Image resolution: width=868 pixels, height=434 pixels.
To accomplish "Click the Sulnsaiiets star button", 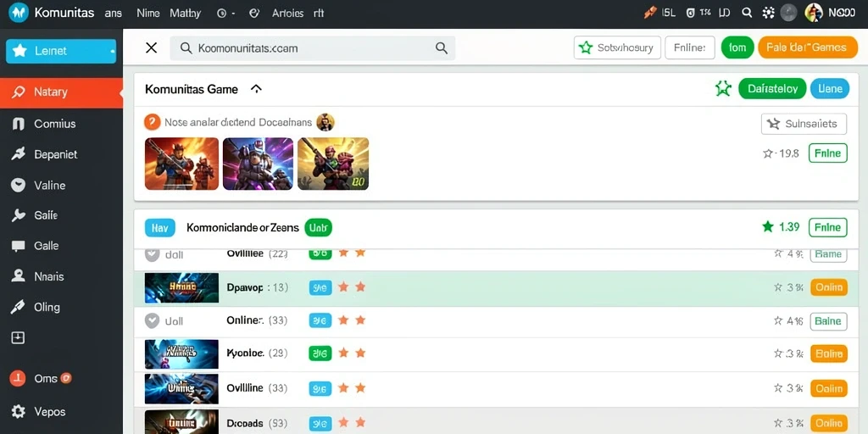I will click(x=804, y=124).
